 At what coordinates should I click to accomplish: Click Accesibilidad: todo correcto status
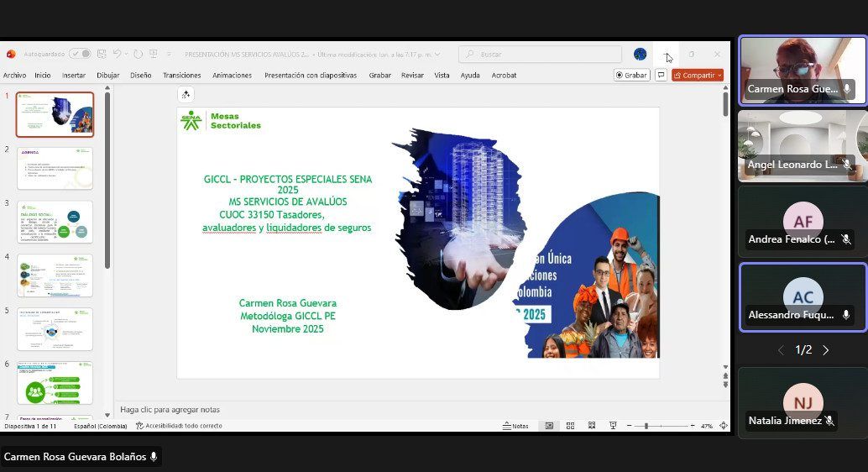pos(179,426)
